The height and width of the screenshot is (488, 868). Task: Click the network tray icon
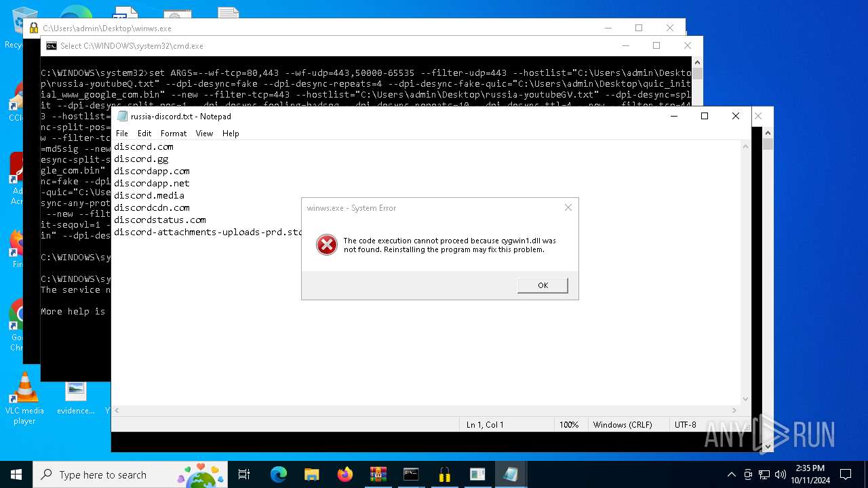(x=764, y=474)
